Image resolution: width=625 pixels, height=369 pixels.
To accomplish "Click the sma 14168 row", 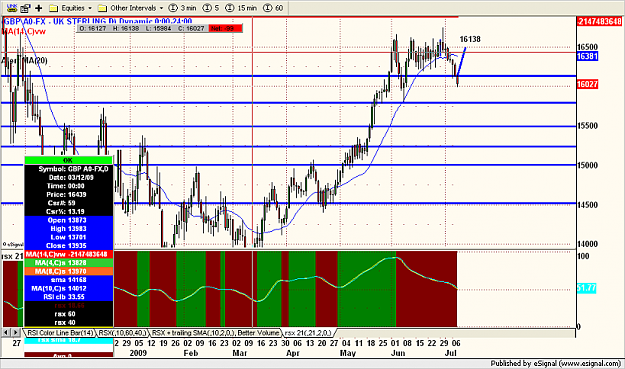I will pyautogui.click(x=69, y=280).
